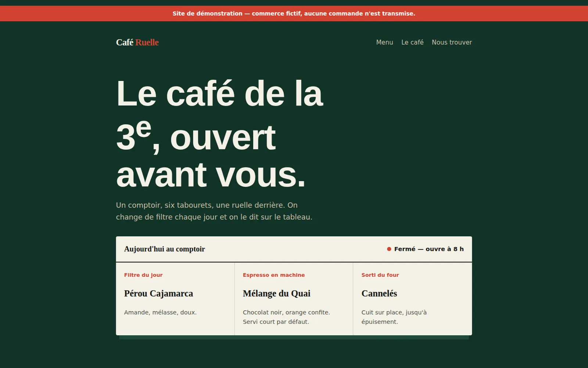The height and width of the screenshot is (368, 588).
Task: Open the Nous trouver link
Action: 452,42
